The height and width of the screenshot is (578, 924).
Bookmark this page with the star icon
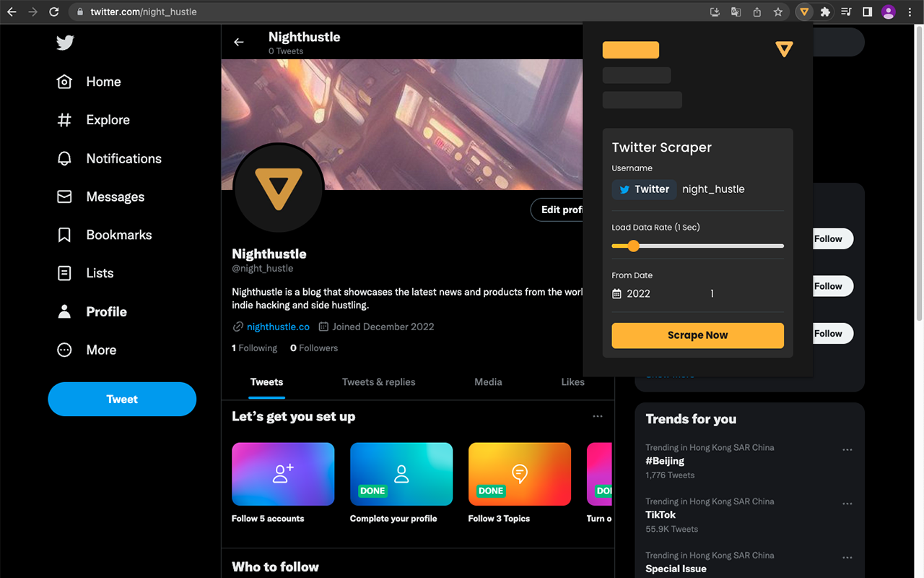click(777, 12)
